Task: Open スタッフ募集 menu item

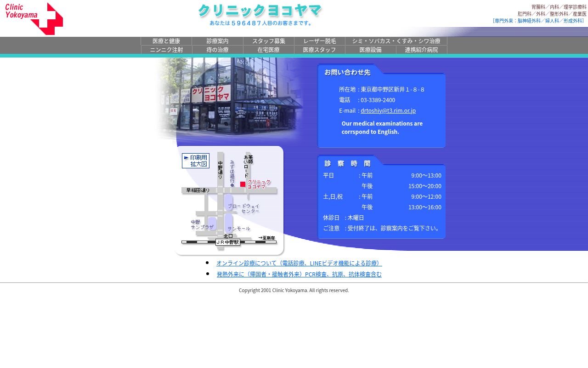Action: (x=269, y=41)
